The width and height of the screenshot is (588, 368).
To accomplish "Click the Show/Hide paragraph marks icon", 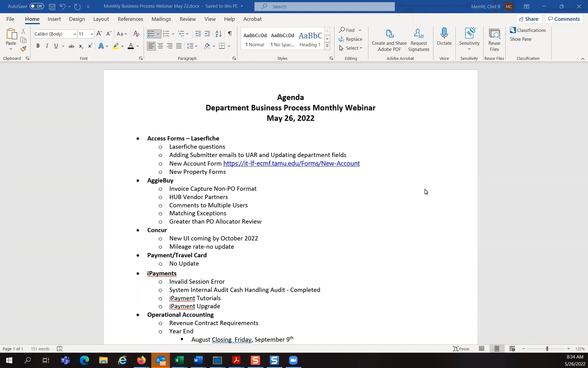I will click(x=230, y=34).
